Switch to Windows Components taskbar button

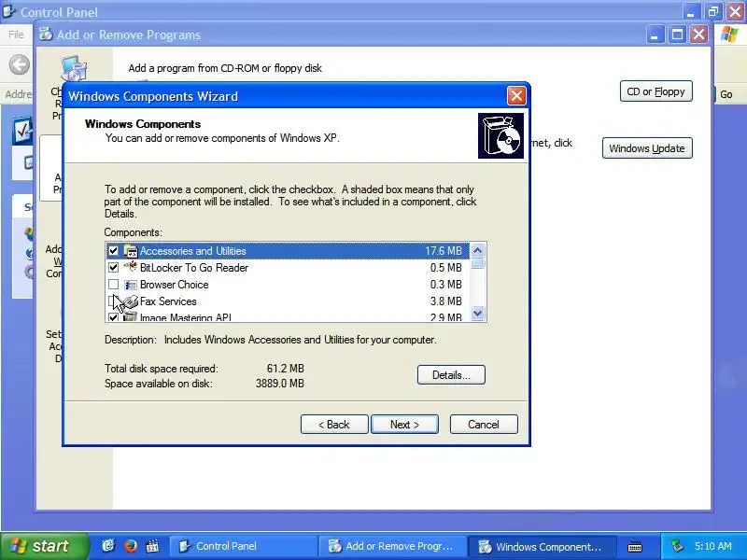pos(542,546)
